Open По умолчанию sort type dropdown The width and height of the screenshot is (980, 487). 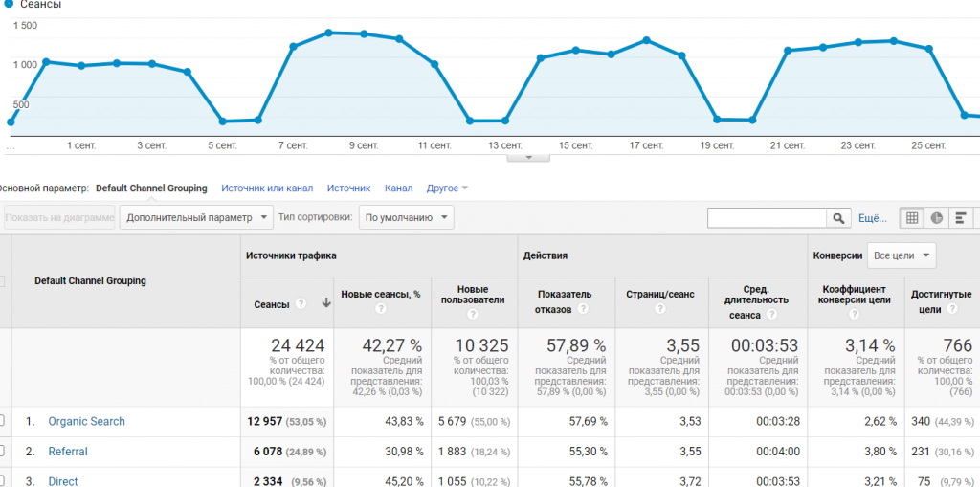tap(406, 217)
